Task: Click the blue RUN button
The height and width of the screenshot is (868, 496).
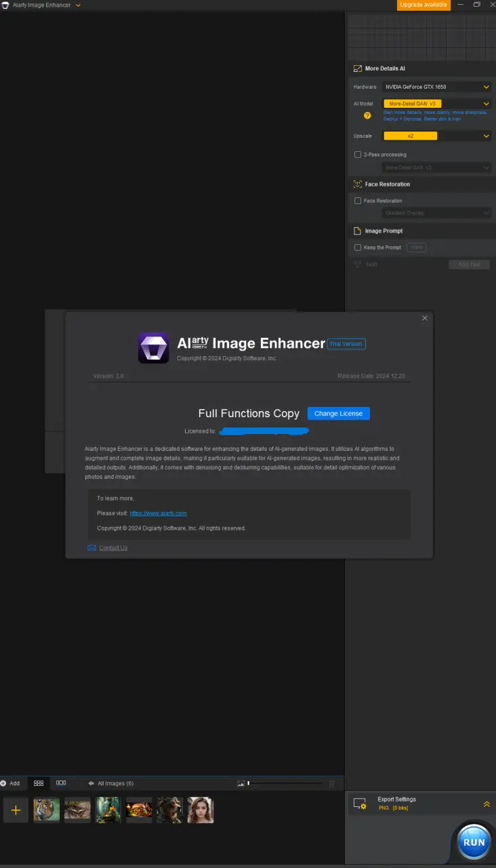Action: pyautogui.click(x=474, y=842)
